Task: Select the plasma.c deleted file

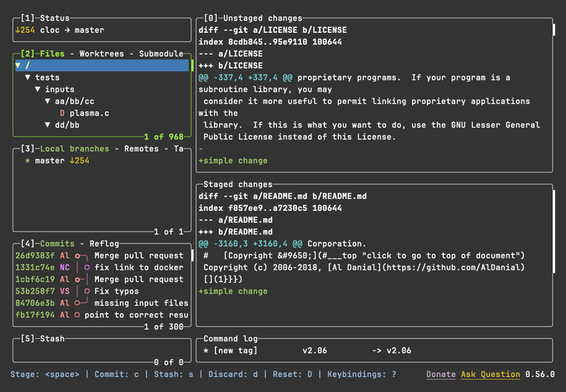Action: pyautogui.click(x=102, y=113)
